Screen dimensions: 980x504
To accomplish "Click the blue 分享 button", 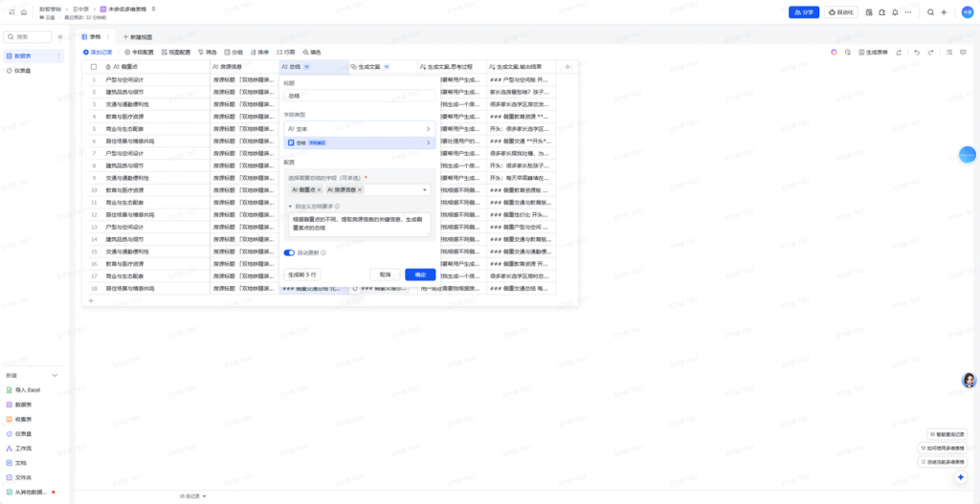I will pos(804,12).
